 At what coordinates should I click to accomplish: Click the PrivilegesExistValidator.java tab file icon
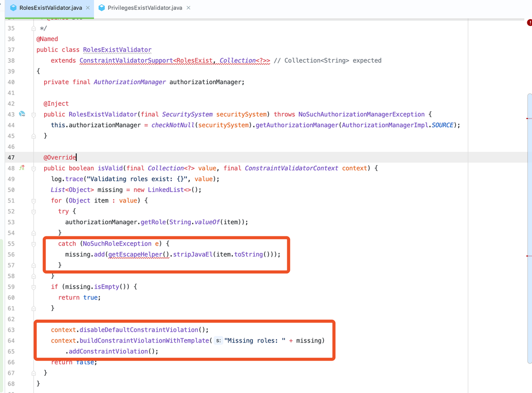[x=102, y=8]
